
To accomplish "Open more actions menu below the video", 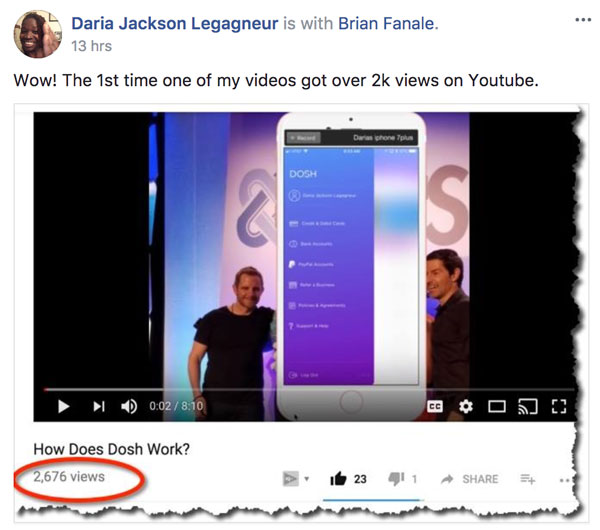I will (565, 480).
